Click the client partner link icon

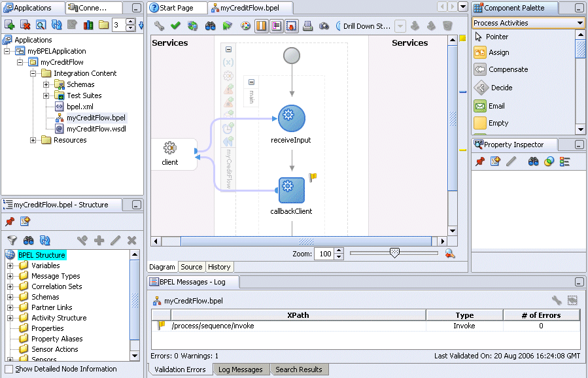pyautogui.click(x=170, y=149)
